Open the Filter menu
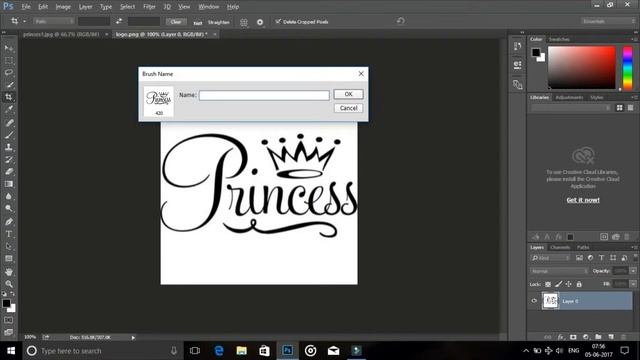The image size is (640, 360). click(149, 7)
